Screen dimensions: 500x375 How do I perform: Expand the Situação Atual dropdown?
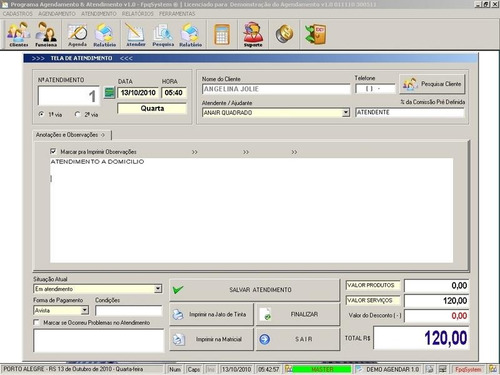(x=158, y=289)
